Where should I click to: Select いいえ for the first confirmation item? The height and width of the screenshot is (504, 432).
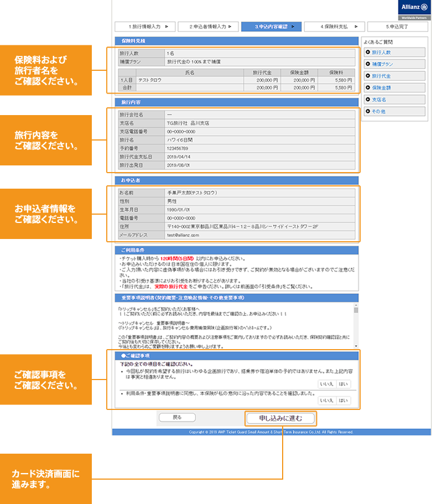tap(327, 384)
